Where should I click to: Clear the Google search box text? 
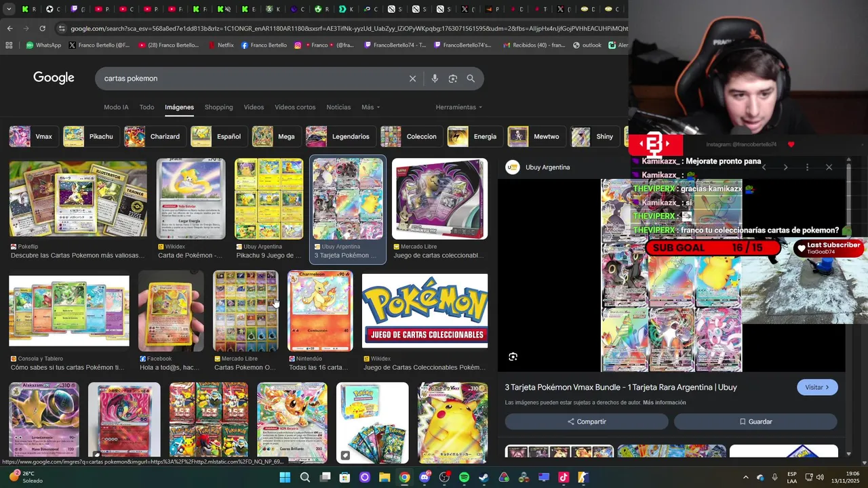point(412,79)
